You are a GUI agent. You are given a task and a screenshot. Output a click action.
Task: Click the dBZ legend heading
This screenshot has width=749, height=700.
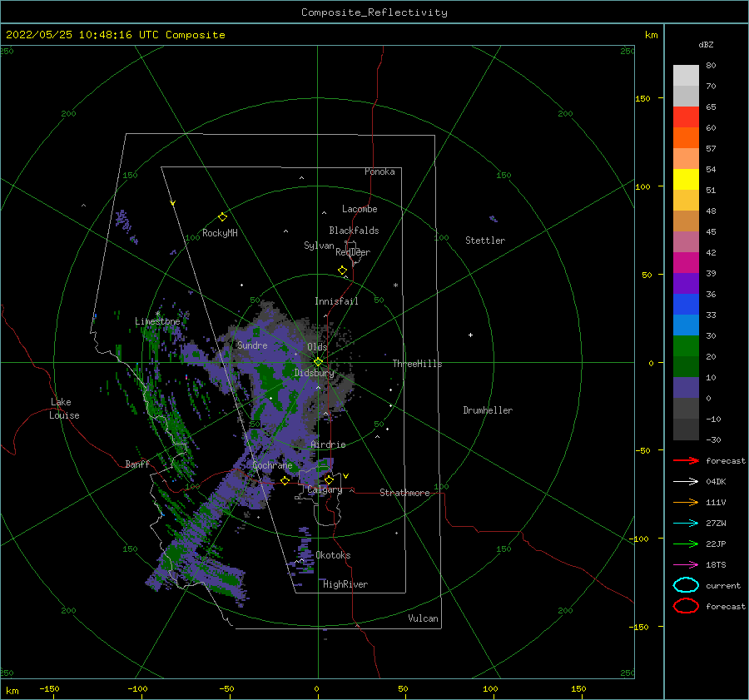coord(706,45)
